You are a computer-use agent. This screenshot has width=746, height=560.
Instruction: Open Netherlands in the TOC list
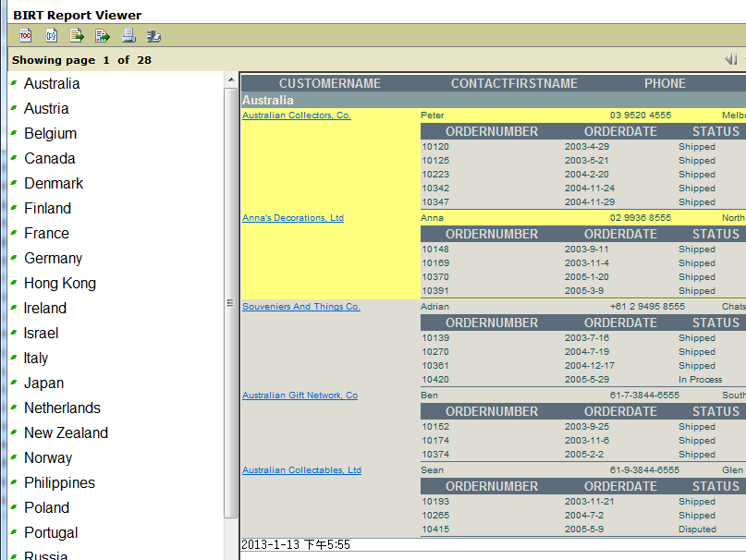point(62,408)
